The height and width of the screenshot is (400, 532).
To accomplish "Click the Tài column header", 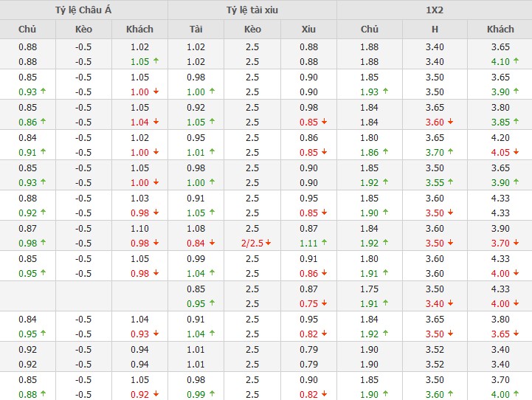I will pyautogui.click(x=196, y=30).
